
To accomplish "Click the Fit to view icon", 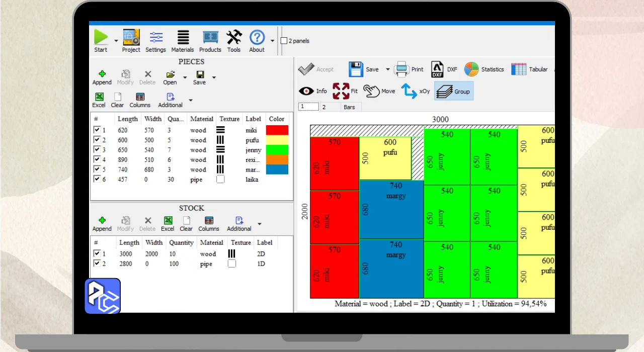I will click(341, 91).
